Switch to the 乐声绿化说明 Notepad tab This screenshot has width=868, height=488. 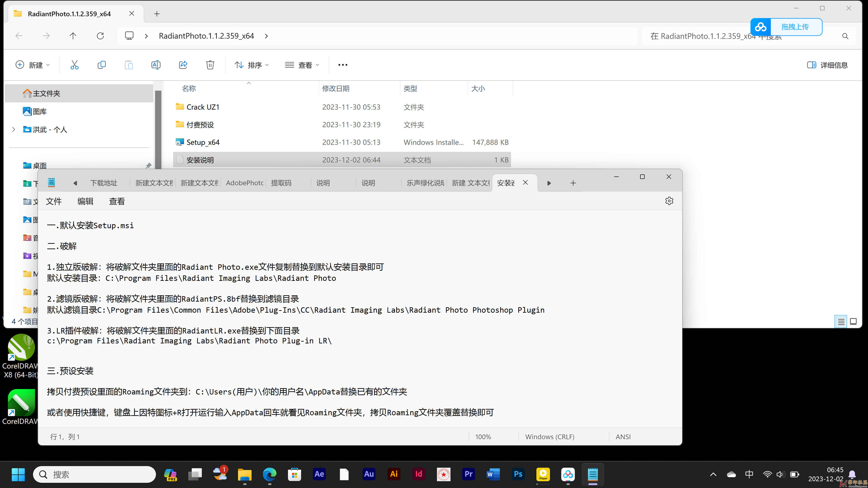(425, 183)
